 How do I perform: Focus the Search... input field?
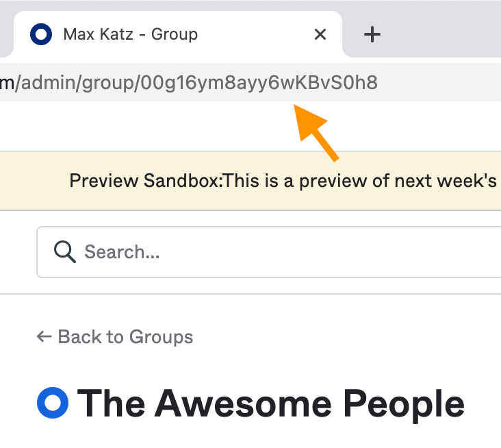tap(274, 251)
